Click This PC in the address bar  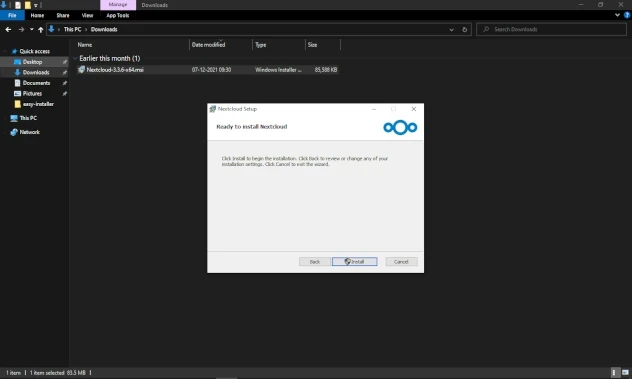[73, 29]
